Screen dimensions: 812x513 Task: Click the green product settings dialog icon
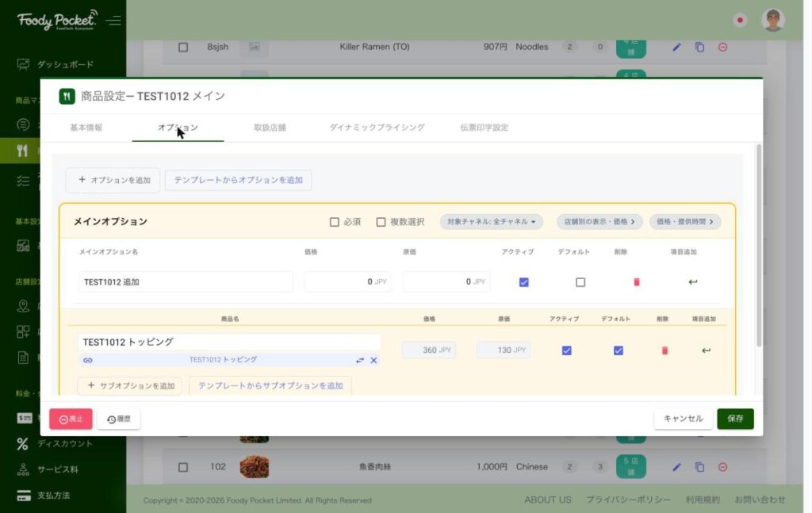(x=67, y=96)
